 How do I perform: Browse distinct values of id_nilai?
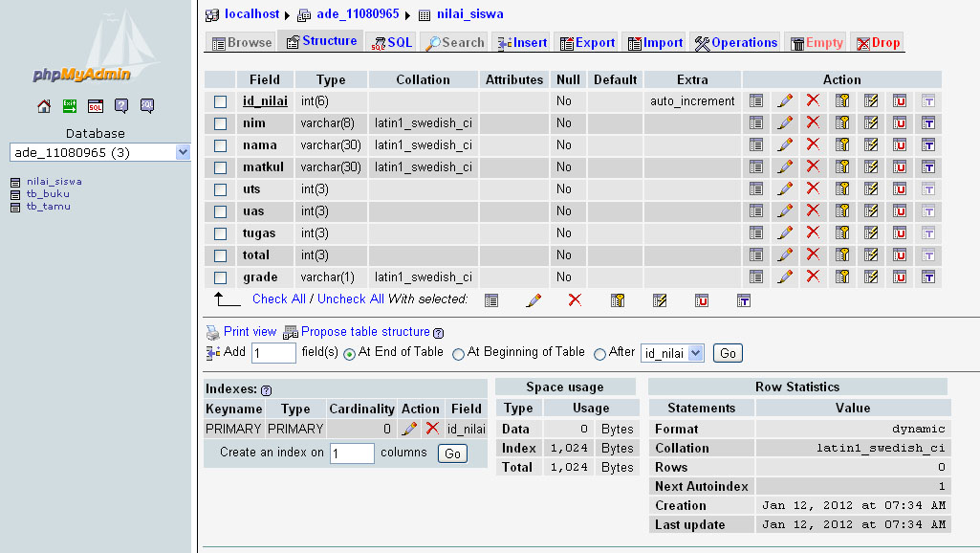click(x=755, y=100)
